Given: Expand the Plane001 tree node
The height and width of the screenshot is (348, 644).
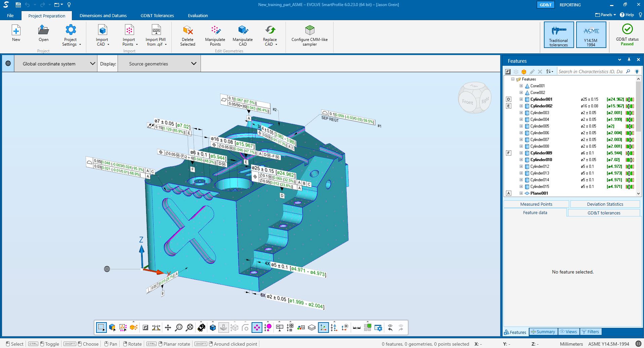Looking at the screenshot, I should (x=521, y=193).
